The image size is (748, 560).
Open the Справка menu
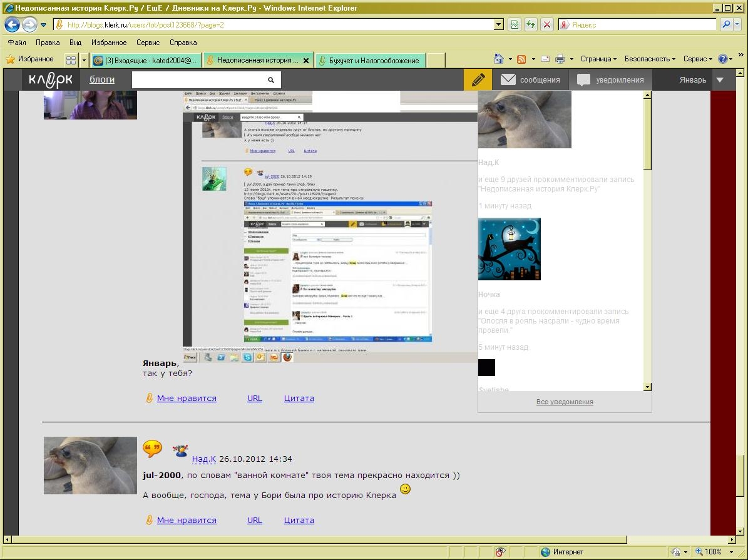pyautogui.click(x=183, y=43)
